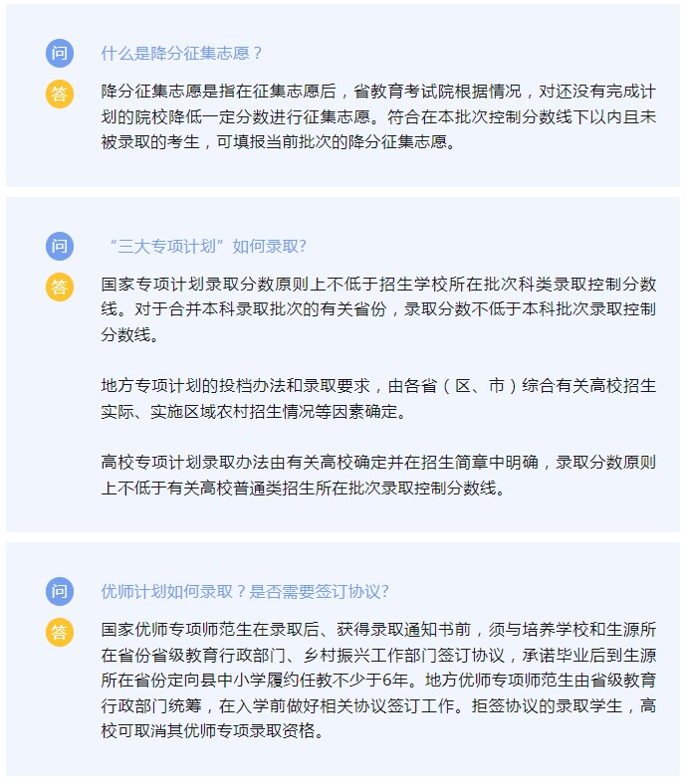Click the line 被录取的考生，可填报当前批次
This screenshot has width=686, height=784.
(279, 142)
